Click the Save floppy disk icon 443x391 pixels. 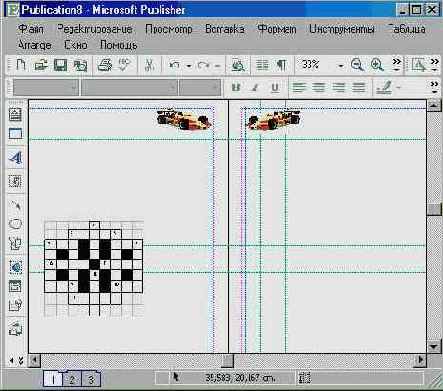click(60, 65)
